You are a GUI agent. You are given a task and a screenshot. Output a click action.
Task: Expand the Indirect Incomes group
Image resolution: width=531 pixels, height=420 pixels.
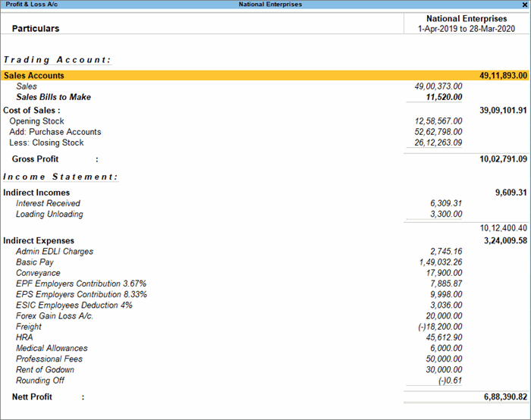point(36,193)
